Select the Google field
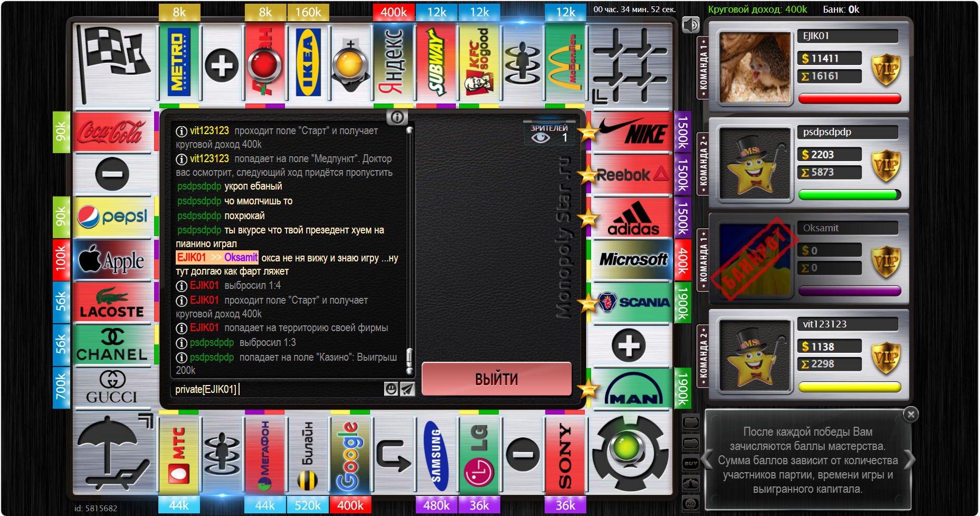The image size is (980, 516). 350,455
